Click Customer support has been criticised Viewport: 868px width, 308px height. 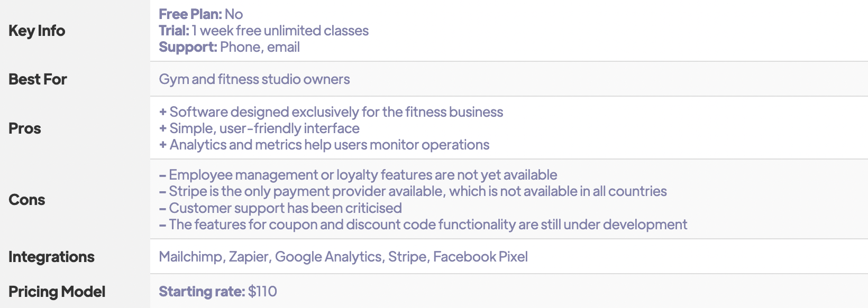pyautogui.click(x=280, y=208)
